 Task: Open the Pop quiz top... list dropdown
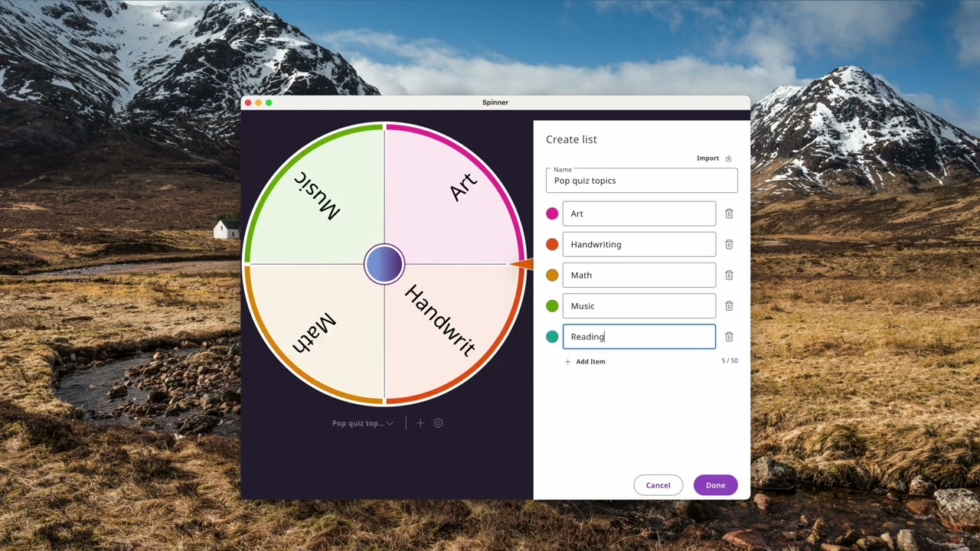(x=363, y=423)
